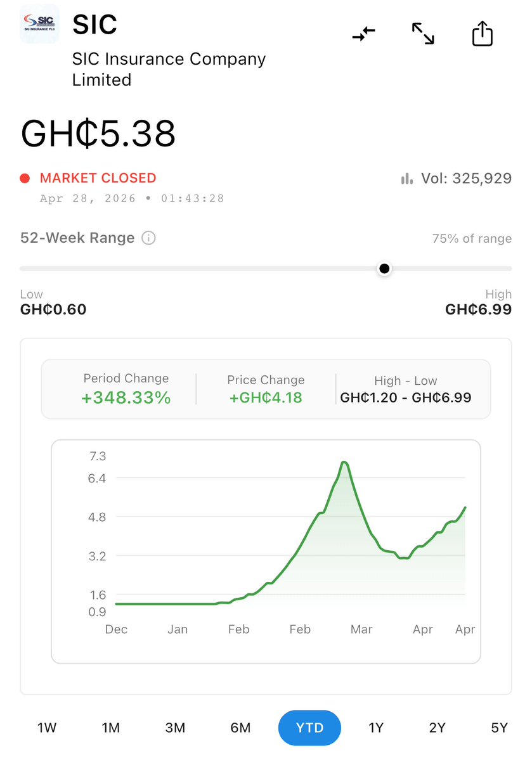Open fullscreen view via diagonal arrows icon
Screen dimensions: 532x760
pos(422,35)
